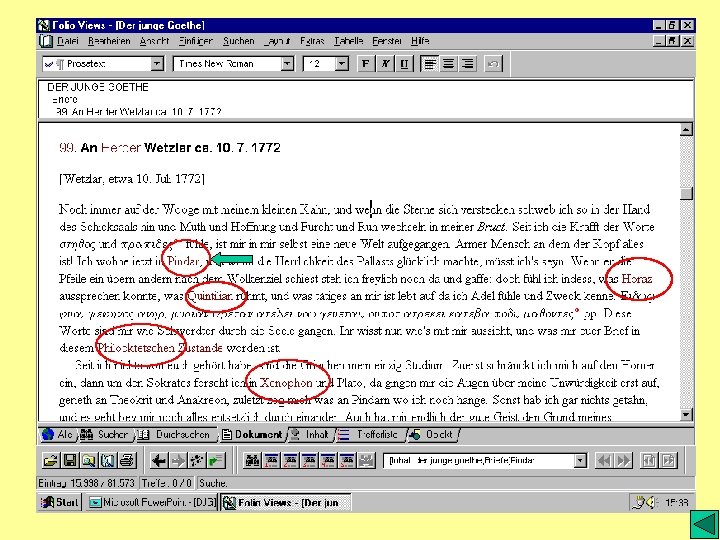
Task: Switch to the Alle tab
Action: tap(58, 434)
